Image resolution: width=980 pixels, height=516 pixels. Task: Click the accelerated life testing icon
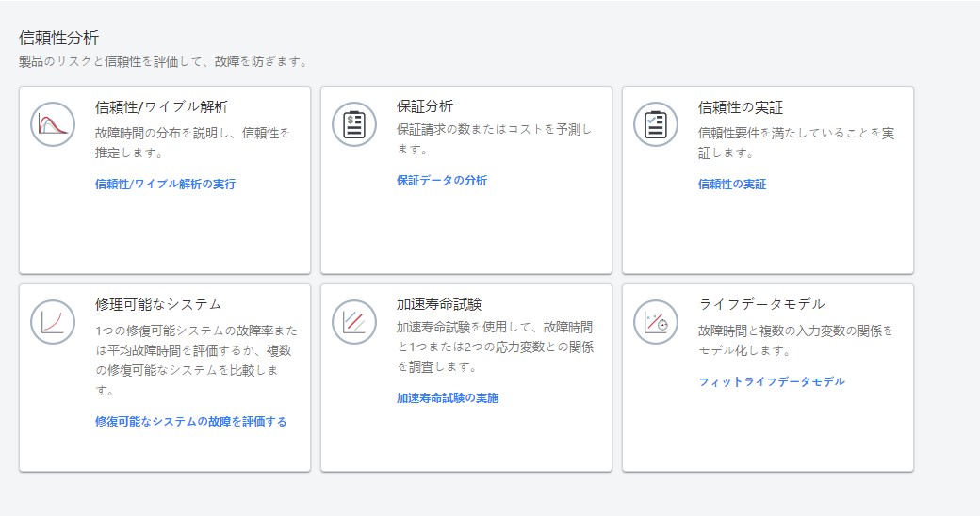(354, 321)
